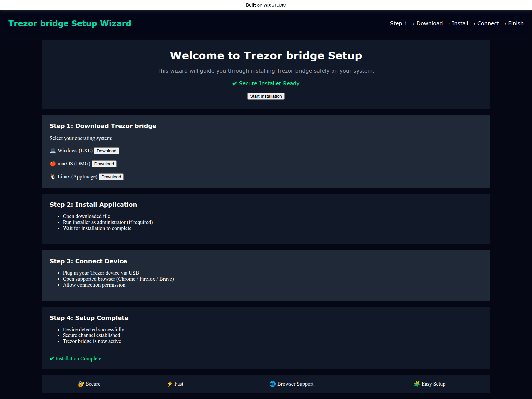Image resolution: width=532 pixels, height=399 pixels.
Task: Click the Step 1 to Finish breadcrumb text
Action: pyautogui.click(x=457, y=23)
